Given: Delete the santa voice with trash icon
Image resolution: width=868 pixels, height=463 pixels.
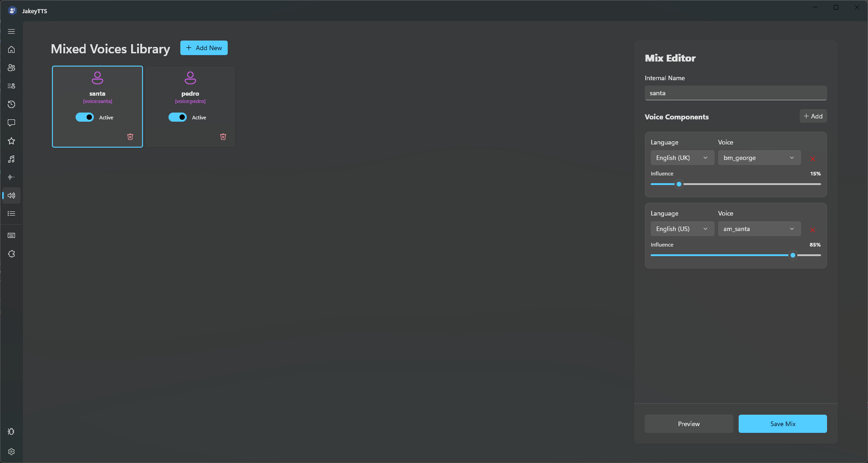Looking at the screenshot, I should click(130, 137).
